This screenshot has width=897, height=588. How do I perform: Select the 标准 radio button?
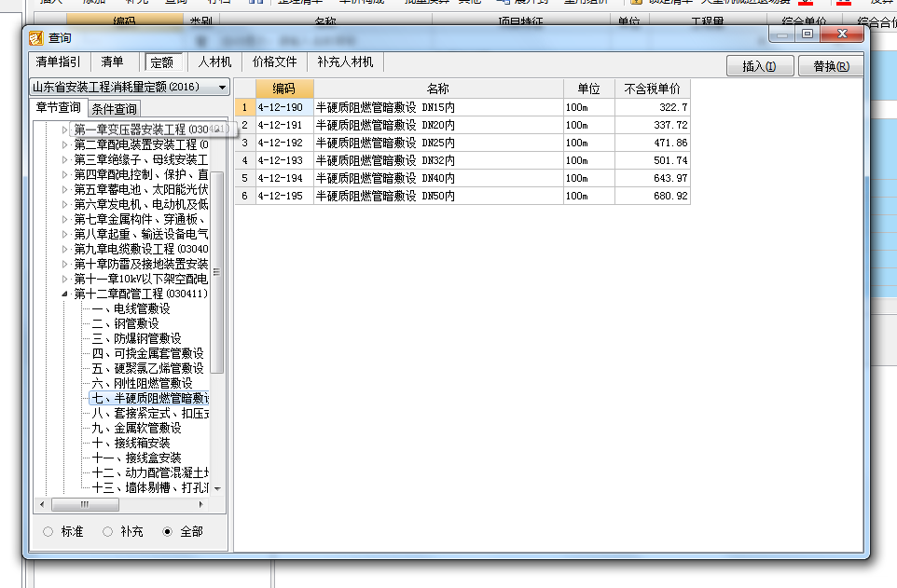click(48, 531)
